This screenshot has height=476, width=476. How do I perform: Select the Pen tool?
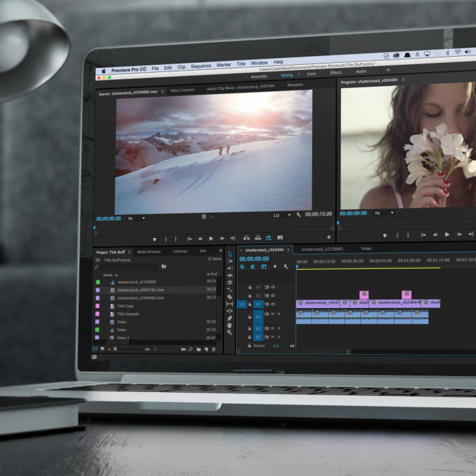point(230,318)
